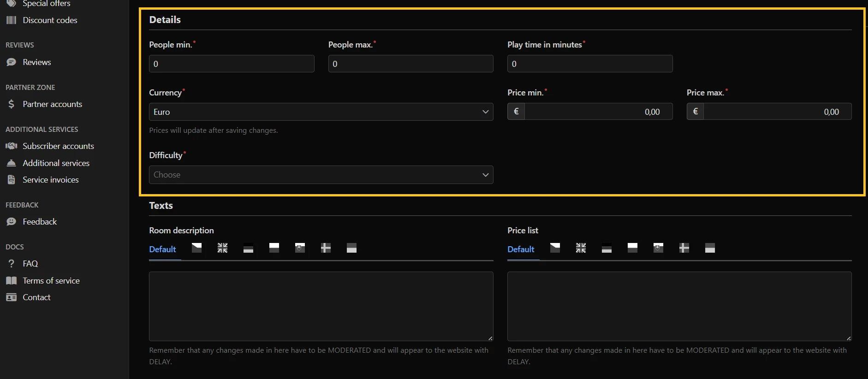
Task: Click the People min. input field
Action: tap(232, 64)
